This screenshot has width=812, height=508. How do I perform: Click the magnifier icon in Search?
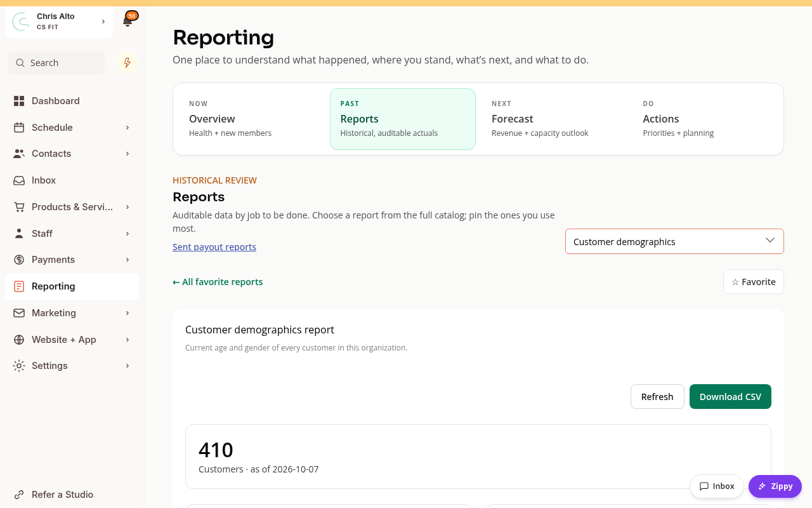[x=21, y=63]
